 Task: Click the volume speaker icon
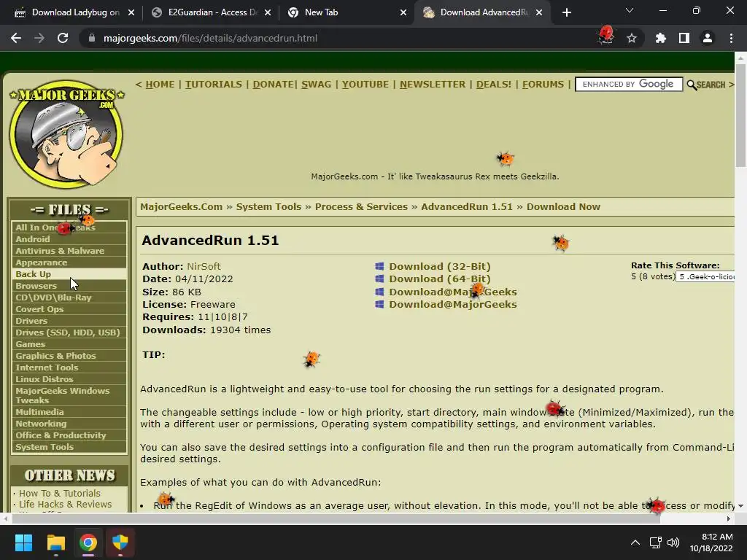tap(673, 542)
